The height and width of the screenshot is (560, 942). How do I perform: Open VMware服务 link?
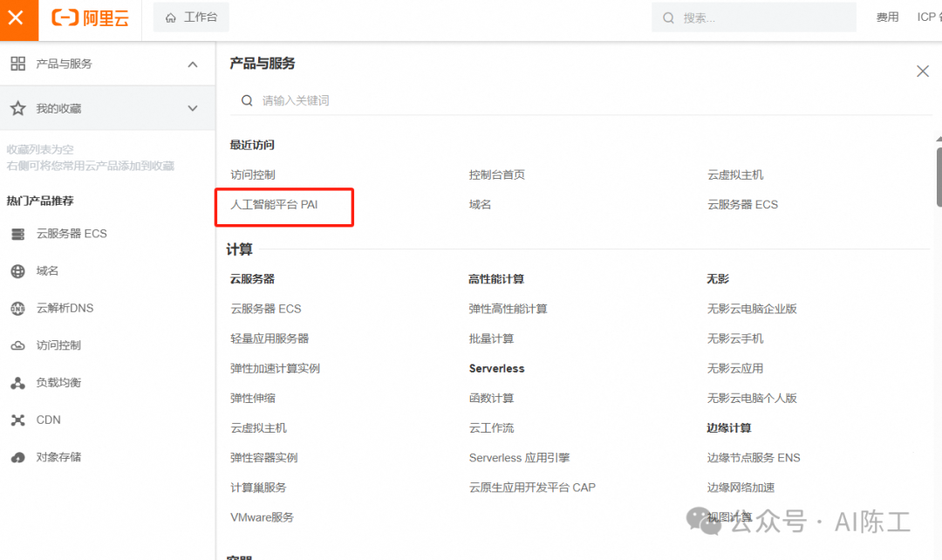[x=262, y=517]
